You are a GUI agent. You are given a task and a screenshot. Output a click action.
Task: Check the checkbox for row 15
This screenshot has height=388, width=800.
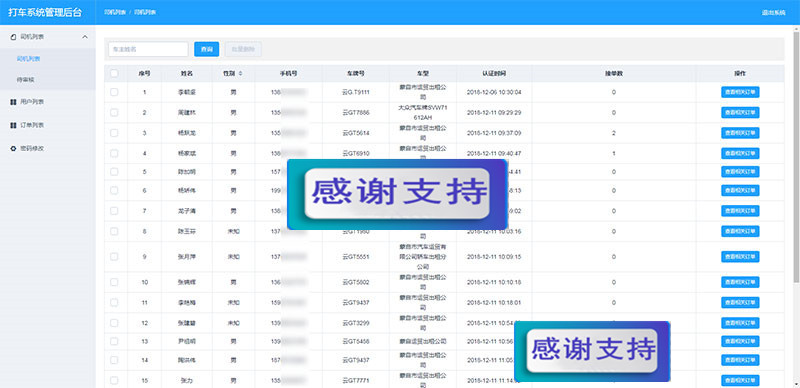coord(114,380)
